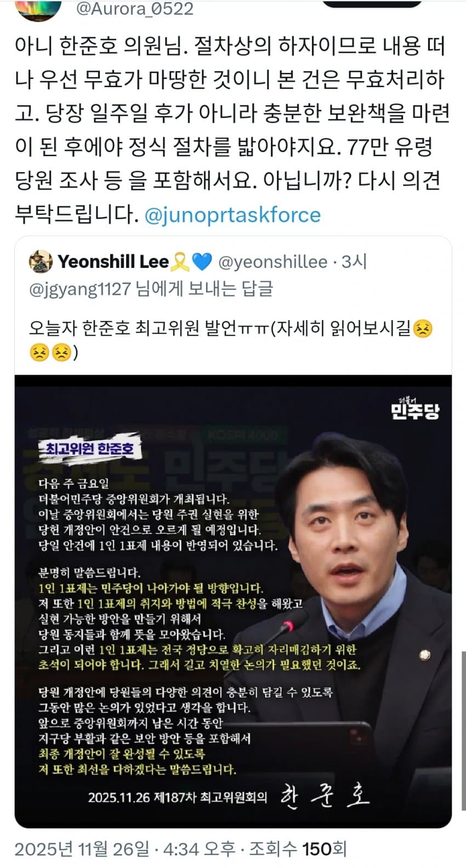The image size is (466, 868).
Task: Tap the frowning emoji ending the quoted text's first line
Action: 422,329
